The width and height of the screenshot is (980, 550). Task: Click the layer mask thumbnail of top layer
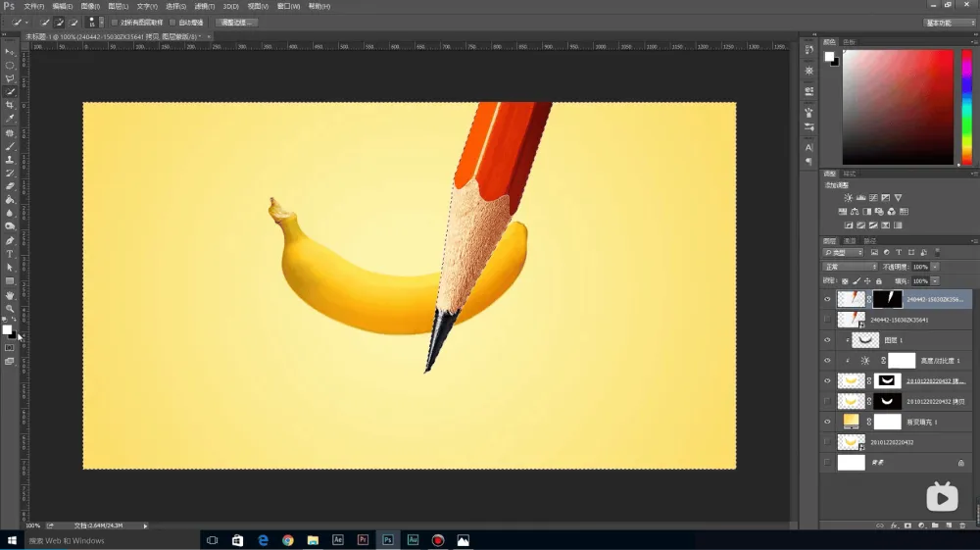click(x=887, y=299)
